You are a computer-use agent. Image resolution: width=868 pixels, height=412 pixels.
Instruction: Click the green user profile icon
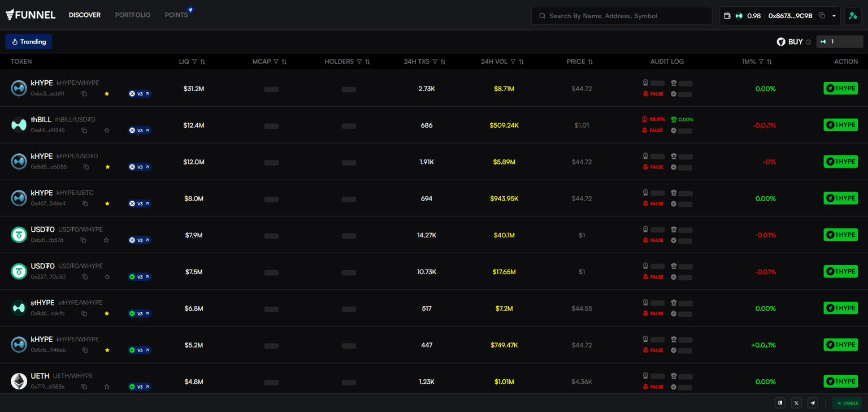pyautogui.click(x=853, y=16)
